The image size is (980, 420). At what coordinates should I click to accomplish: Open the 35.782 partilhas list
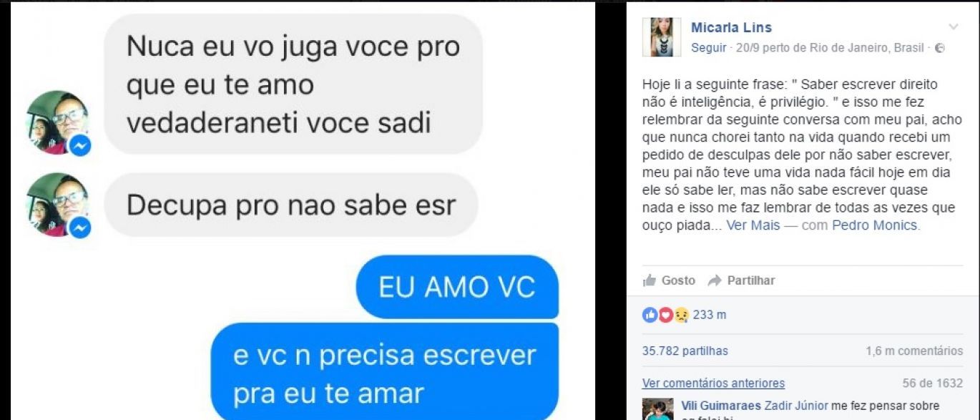pos(685,351)
